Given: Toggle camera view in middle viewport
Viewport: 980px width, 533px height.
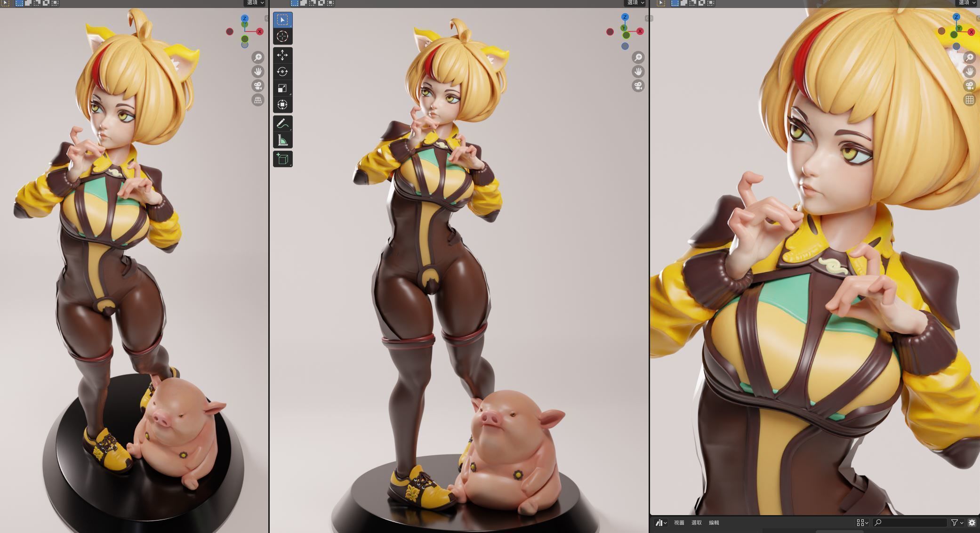Looking at the screenshot, I should [638, 86].
